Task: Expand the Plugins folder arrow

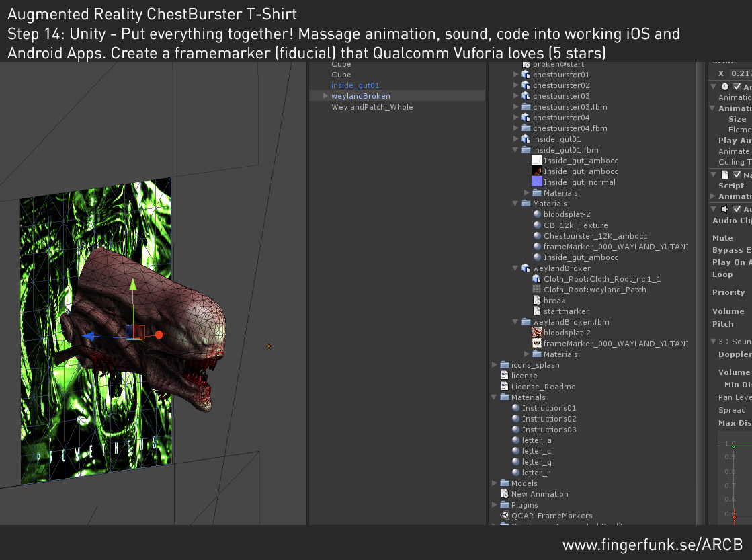Action: tap(494, 505)
